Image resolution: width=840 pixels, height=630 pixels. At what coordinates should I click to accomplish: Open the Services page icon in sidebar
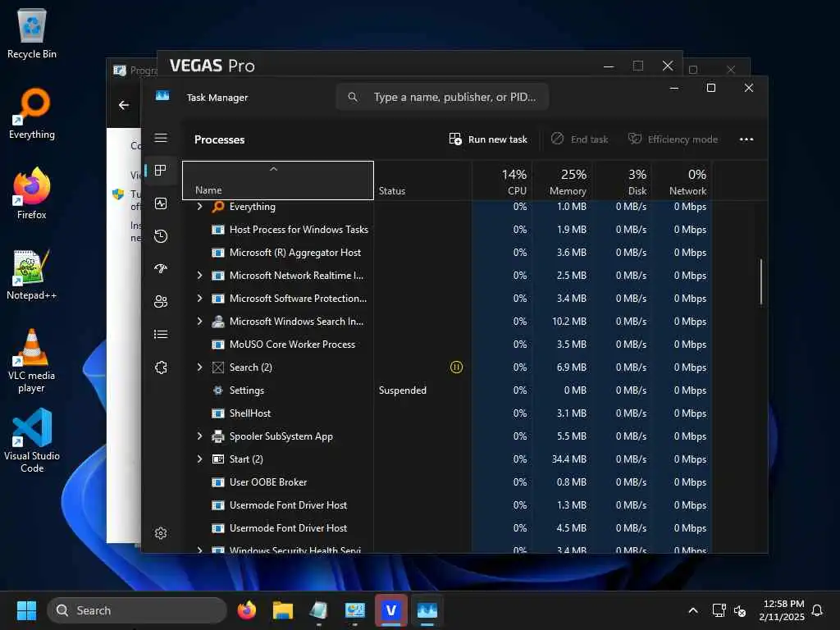(161, 367)
